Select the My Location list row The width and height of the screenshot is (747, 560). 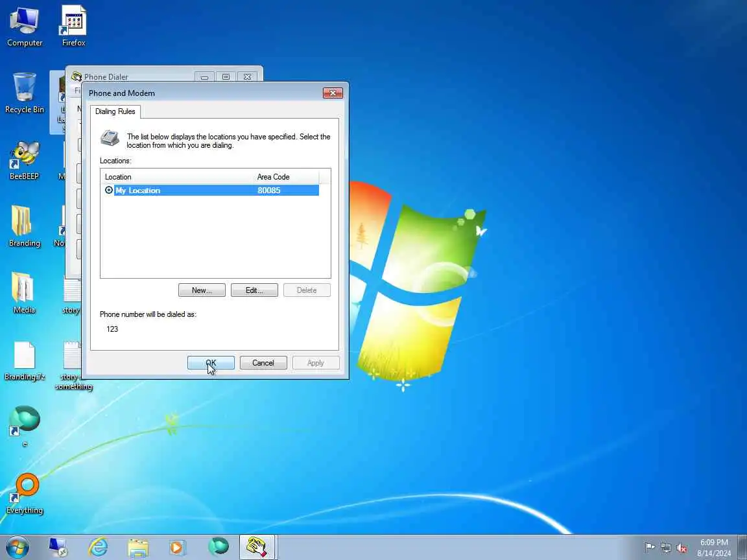[211, 190]
